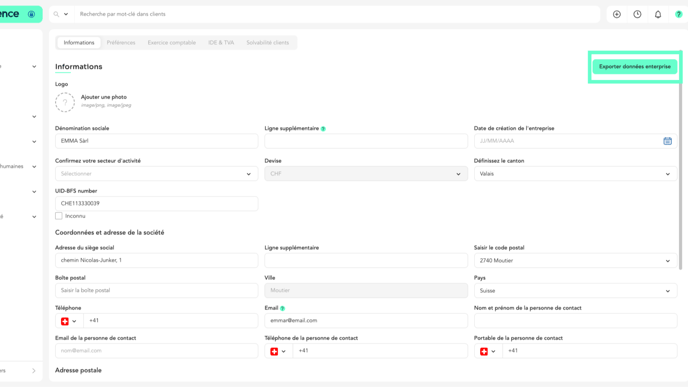Click the Dénomination sociale field
The width and height of the screenshot is (688, 387).
[x=157, y=141]
